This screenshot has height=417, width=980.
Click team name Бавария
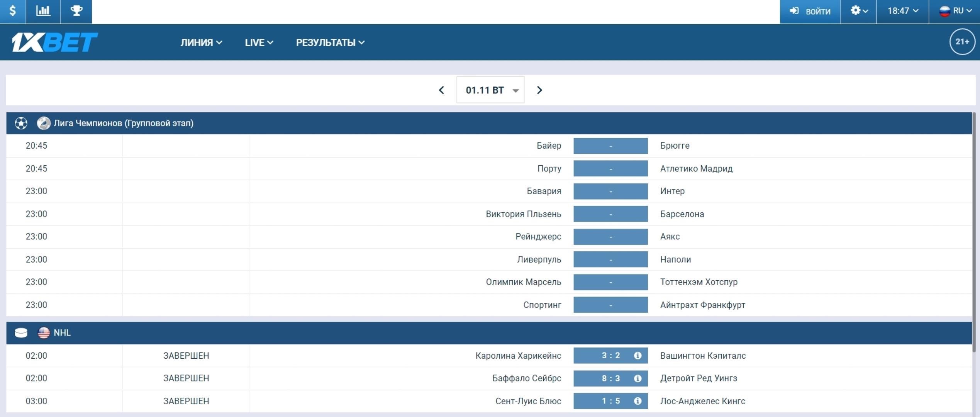[544, 191]
